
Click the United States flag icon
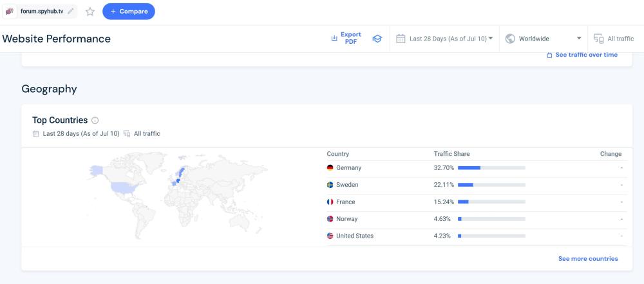click(330, 236)
